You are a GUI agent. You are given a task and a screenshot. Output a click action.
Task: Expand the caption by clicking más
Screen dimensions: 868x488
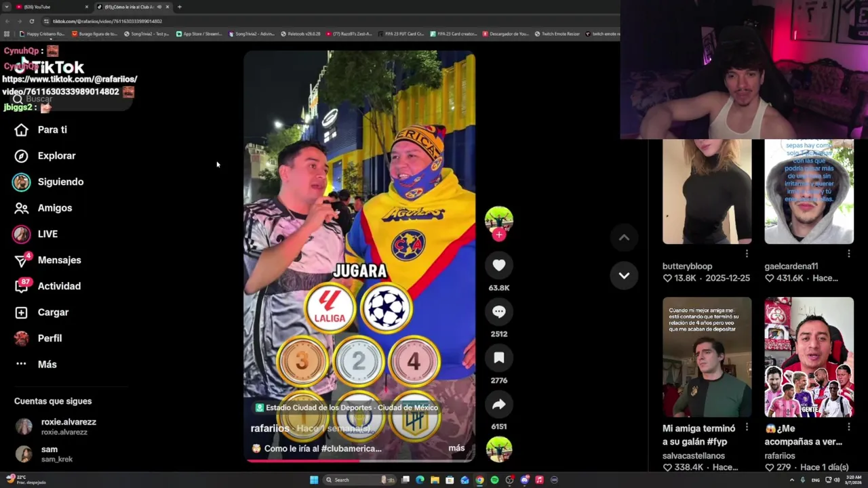click(x=456, y=448)
